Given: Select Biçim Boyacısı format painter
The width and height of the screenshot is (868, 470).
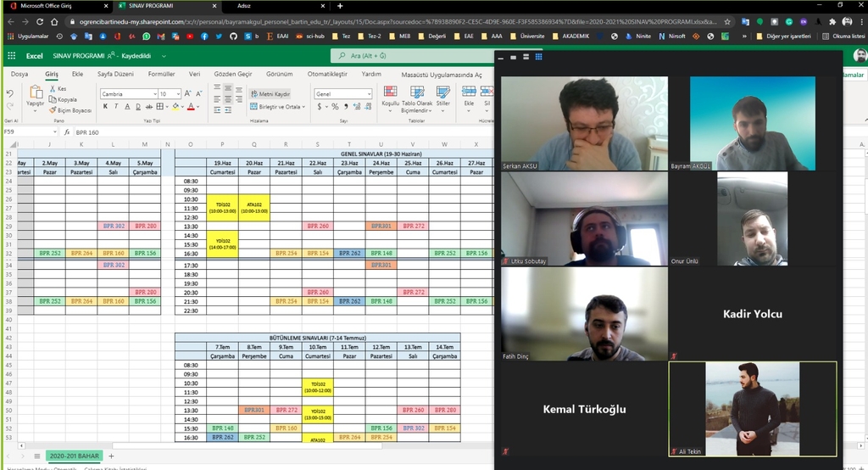Looking at the screenshot, I should tap(53, 110).
